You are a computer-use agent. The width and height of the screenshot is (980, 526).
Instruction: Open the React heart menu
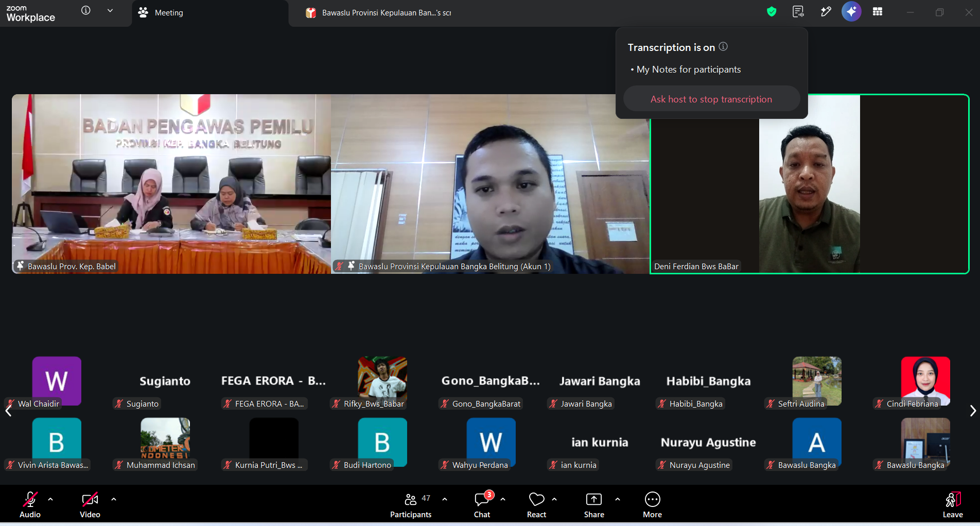point(536,504)
